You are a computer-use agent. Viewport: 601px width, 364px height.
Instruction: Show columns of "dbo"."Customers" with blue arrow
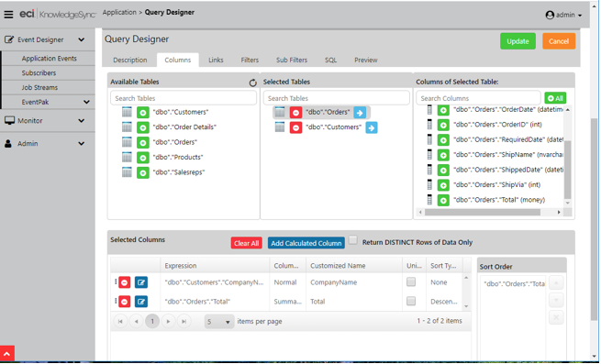[372, 127]
